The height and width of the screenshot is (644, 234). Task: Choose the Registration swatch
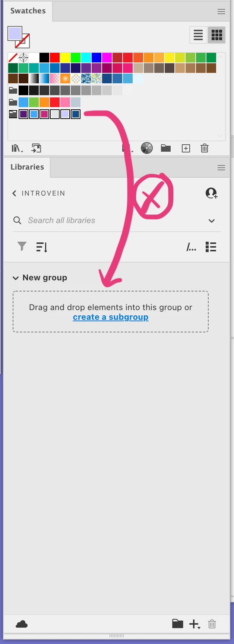[x=23, y=58]
